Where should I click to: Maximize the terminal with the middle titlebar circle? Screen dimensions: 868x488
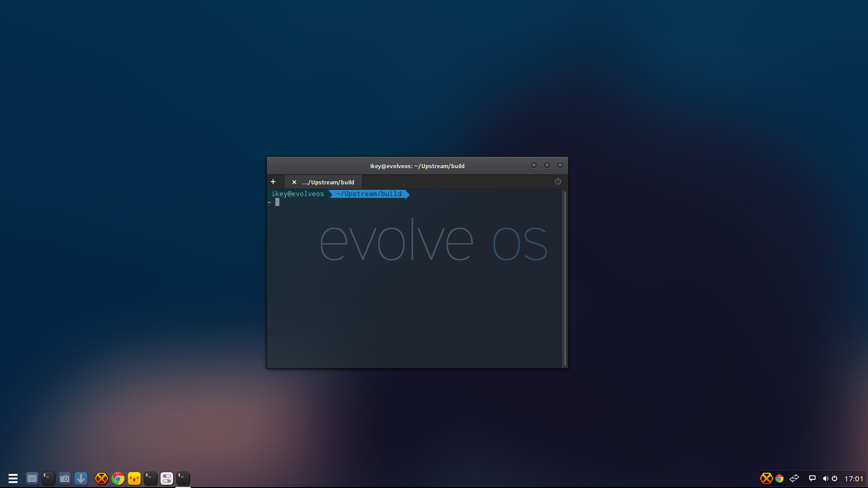(547, 165)
